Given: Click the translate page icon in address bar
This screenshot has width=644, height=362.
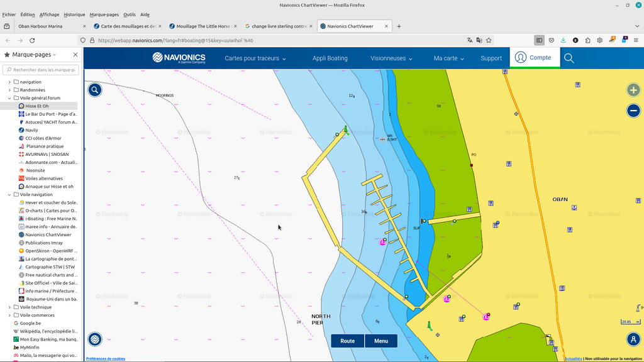Looking at the screenshot, I should click(469, 40).
